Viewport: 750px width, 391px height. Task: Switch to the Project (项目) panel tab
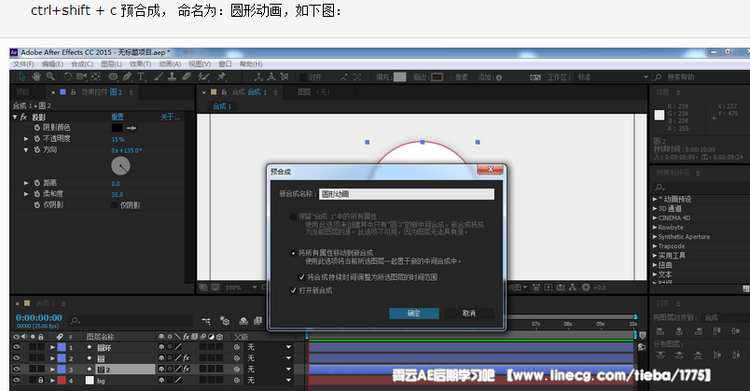23,92
